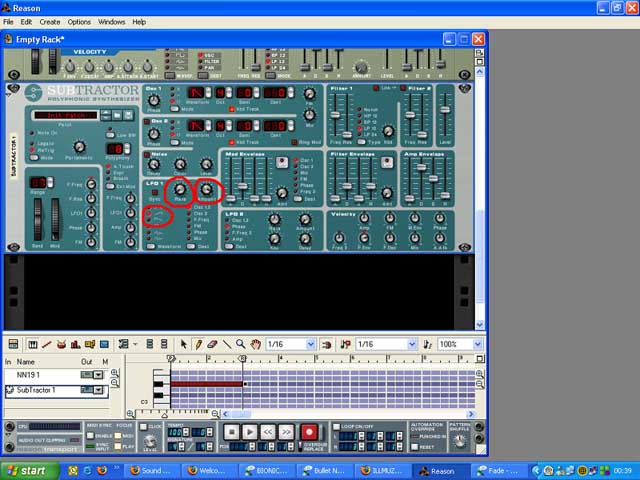
Task: Open SubTractor 1 track output dropdown
Action: pos(98,390)
